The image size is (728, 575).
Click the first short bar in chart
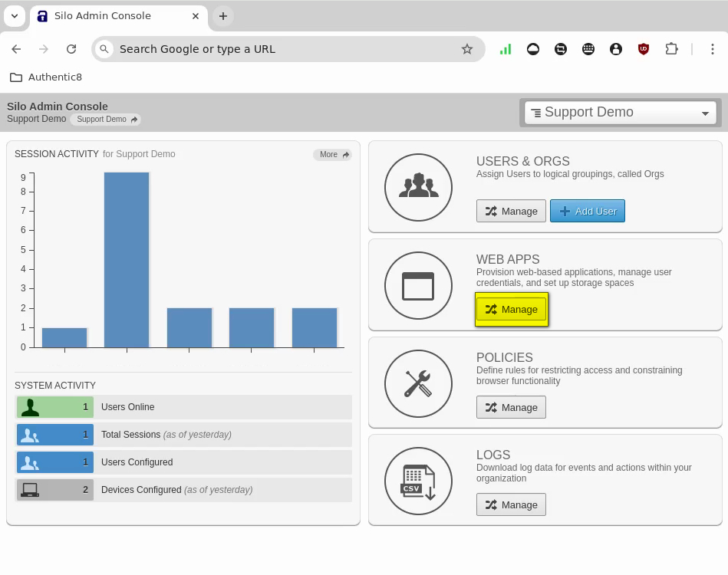(x=64, y=337)
